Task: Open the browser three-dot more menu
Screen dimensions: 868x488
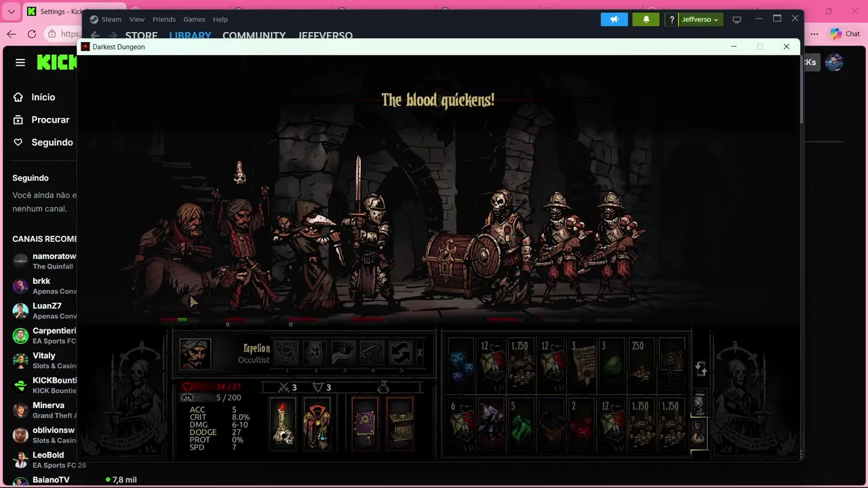Action: (814, 34)
